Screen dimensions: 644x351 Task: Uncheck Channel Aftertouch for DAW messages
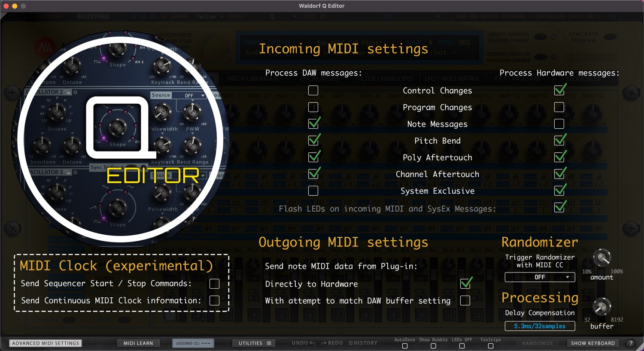pos(313,174)
